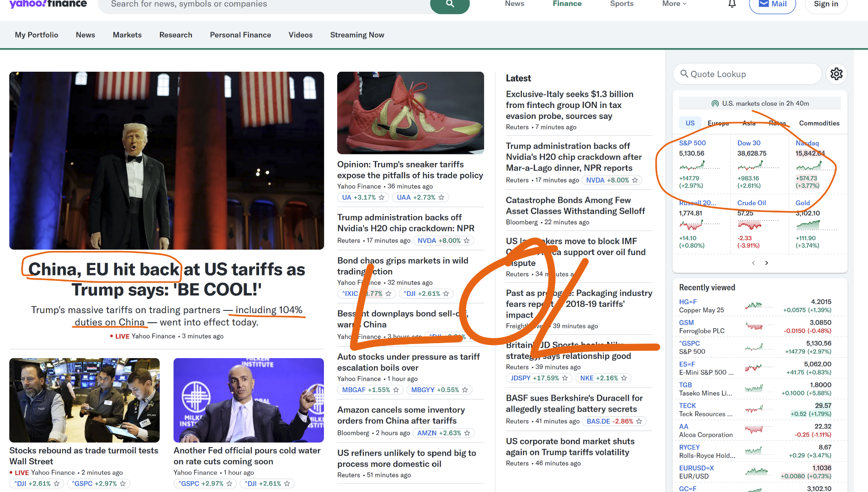Open market settings gear icon

[836, 74]
